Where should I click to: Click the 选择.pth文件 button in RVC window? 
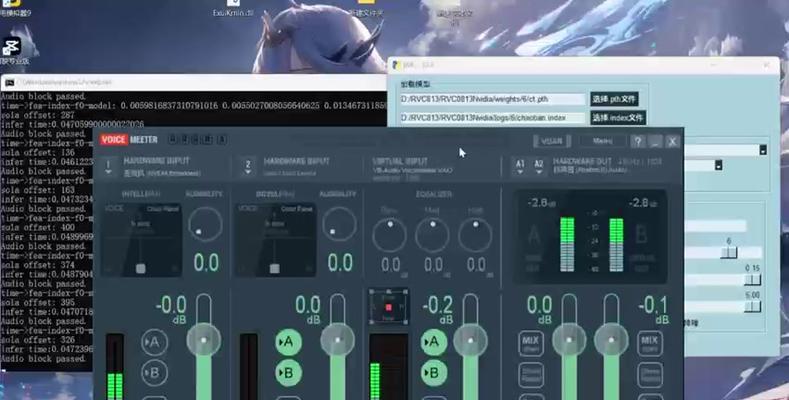click(x=614, y=99)
